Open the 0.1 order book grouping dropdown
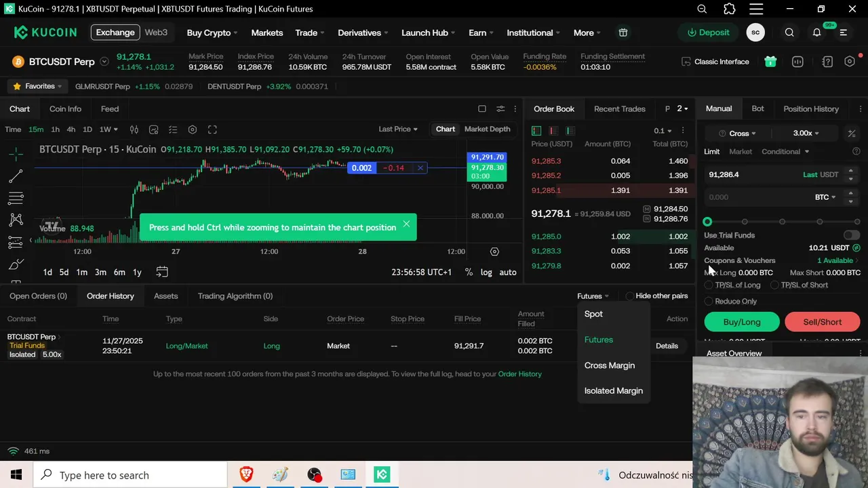The image size is (868, 488). pos(663,131)
